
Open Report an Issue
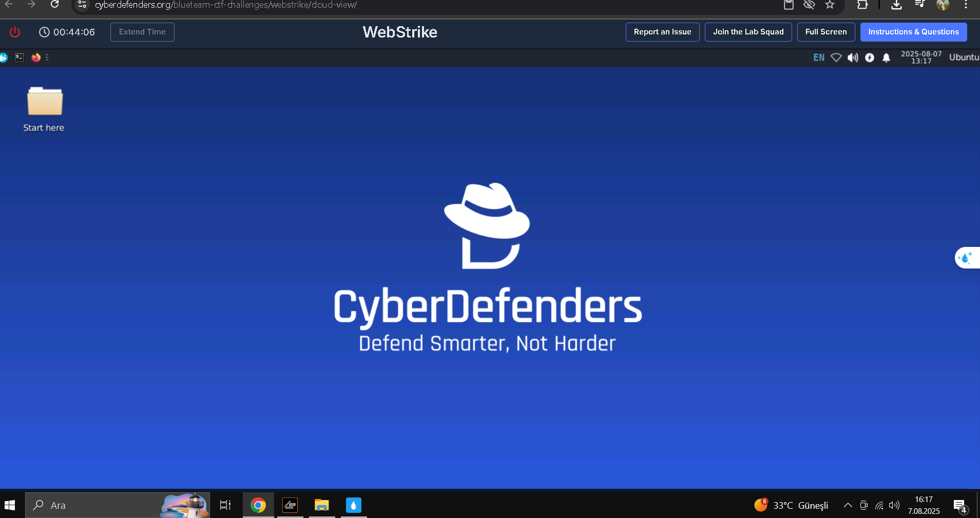(x=662, y=32)
